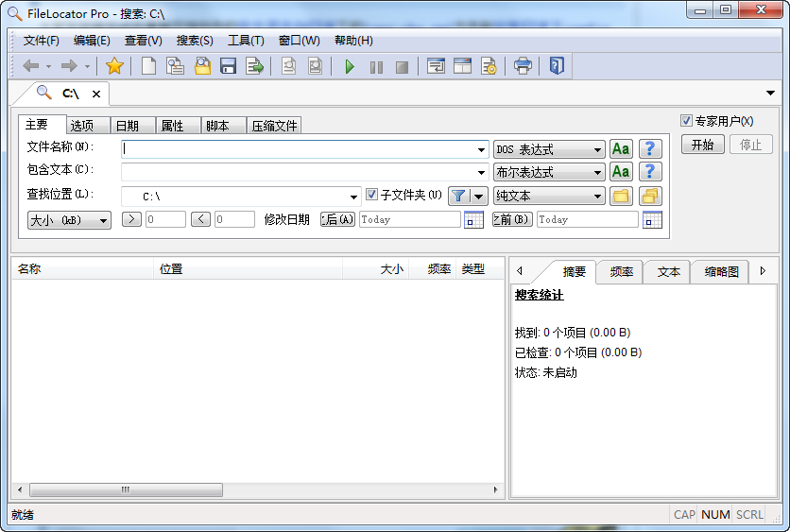Toggle the less-than size button

pos(200,219)
